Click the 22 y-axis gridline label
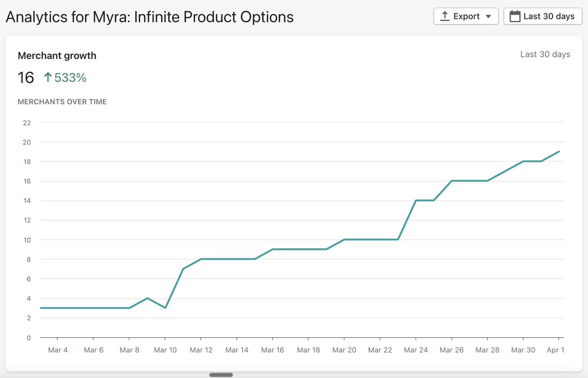588x378 pixels. pos(26,123)
